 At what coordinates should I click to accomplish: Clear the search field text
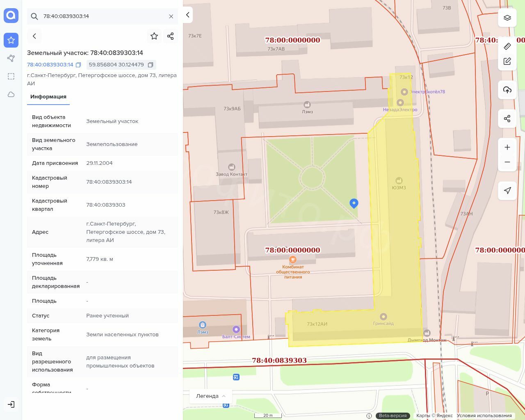(x=171, y=16)
